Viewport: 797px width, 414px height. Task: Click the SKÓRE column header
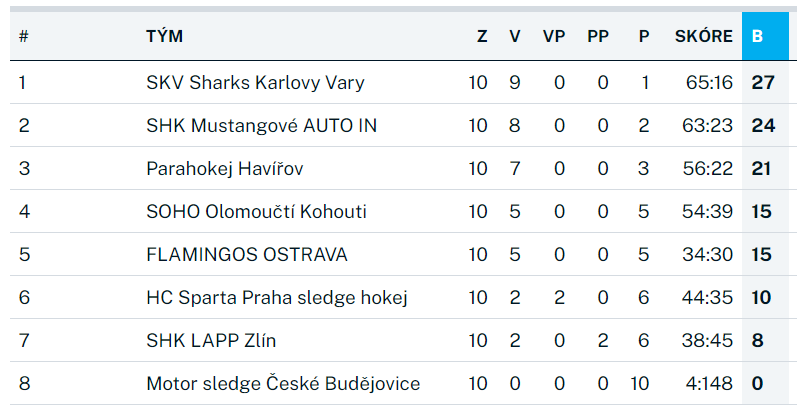703,37
